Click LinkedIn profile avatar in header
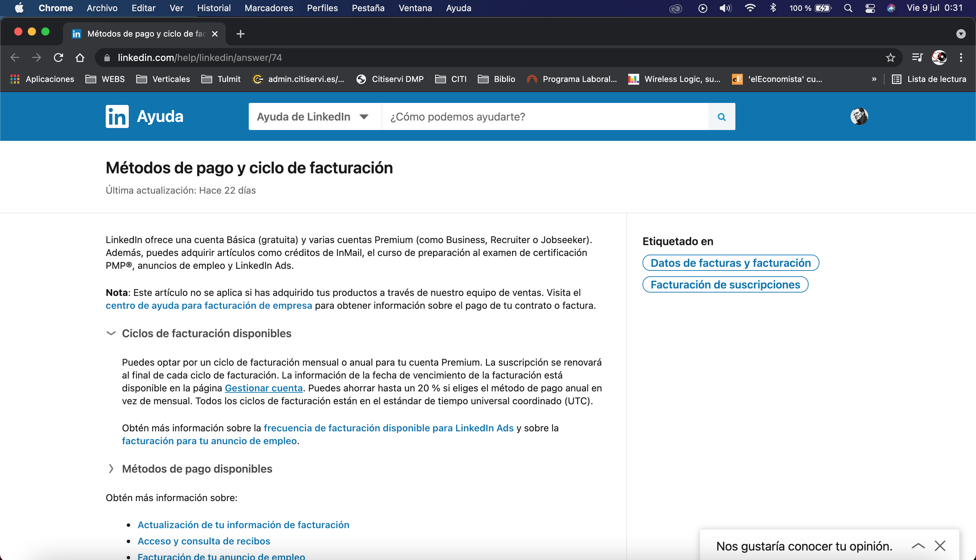The height and width of the screenshot is (560, 976). (x=859, y=116)
